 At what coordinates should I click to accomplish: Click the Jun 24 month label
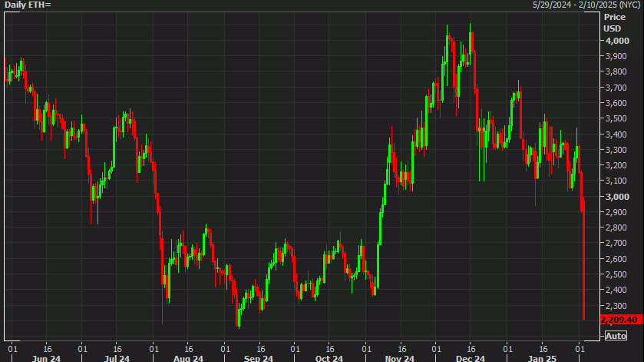[48, 357]
